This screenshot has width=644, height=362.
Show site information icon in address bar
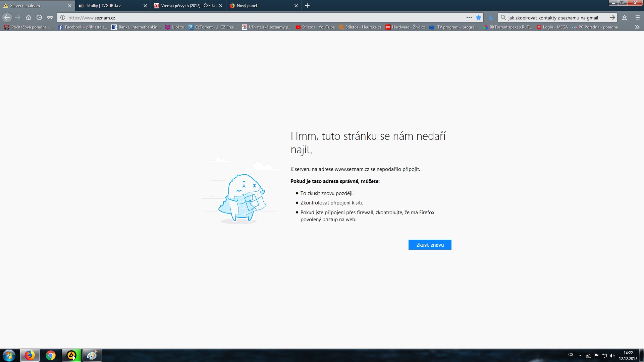[63, 18]
